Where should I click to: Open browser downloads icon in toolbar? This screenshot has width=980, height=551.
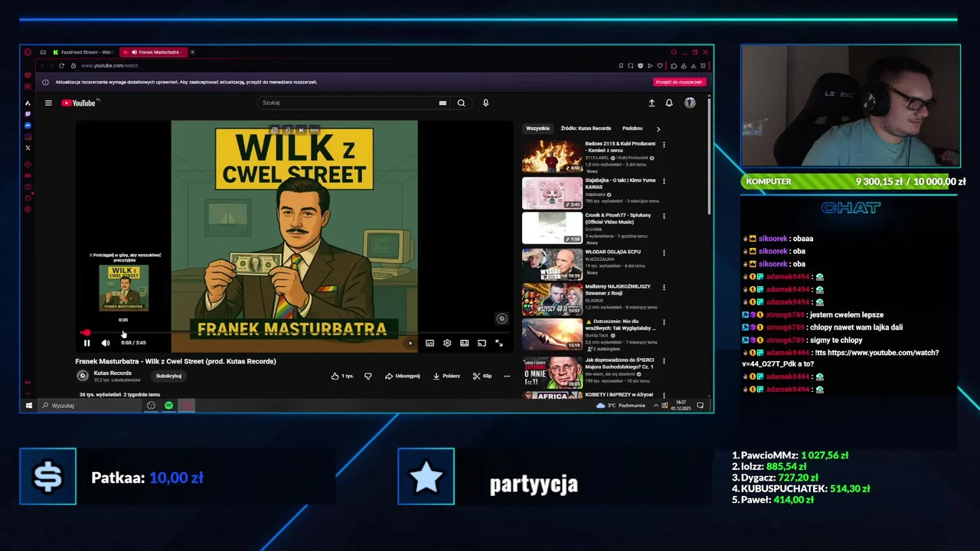pos(693,66)
